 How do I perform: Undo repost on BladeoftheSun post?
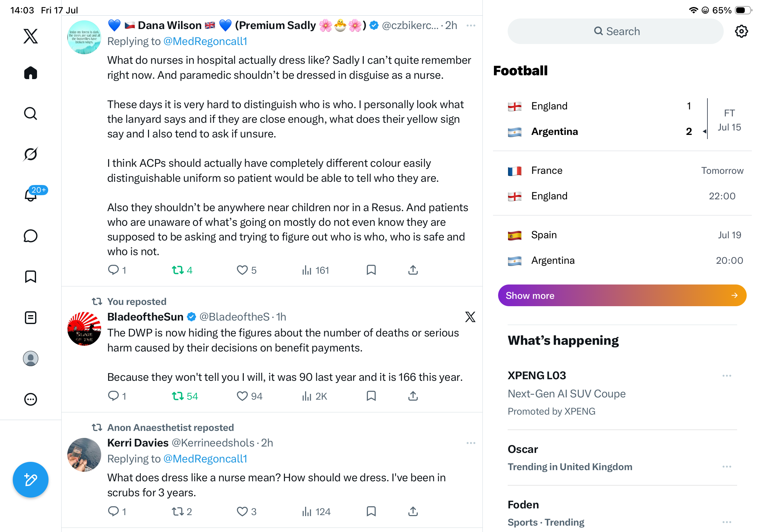click(x=184, y=396)
